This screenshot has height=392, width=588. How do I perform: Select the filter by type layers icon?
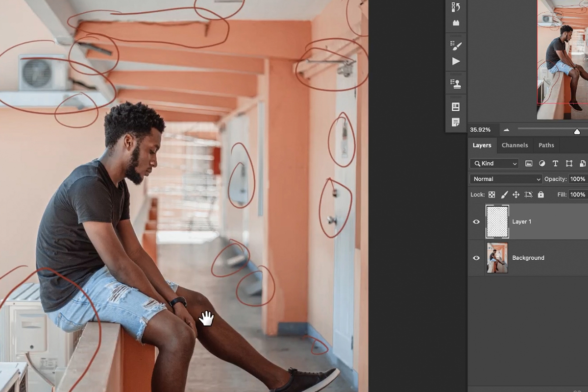pos(555,163)
